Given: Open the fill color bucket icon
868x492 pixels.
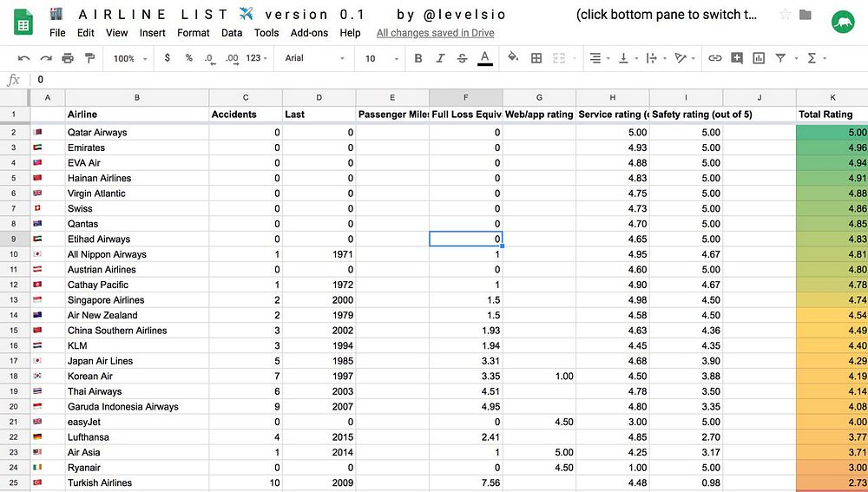Looking at the screenshot, I should [513, 57].
